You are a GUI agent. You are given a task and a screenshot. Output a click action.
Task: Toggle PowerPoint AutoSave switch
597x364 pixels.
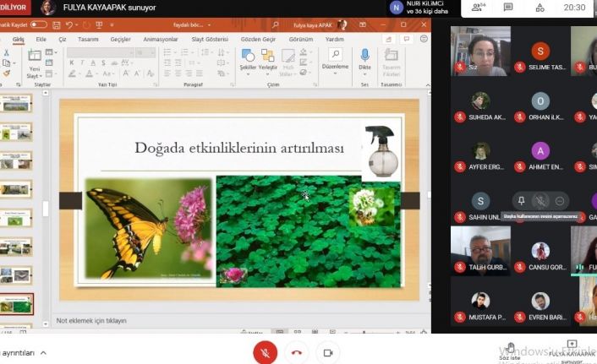[39, 24]
